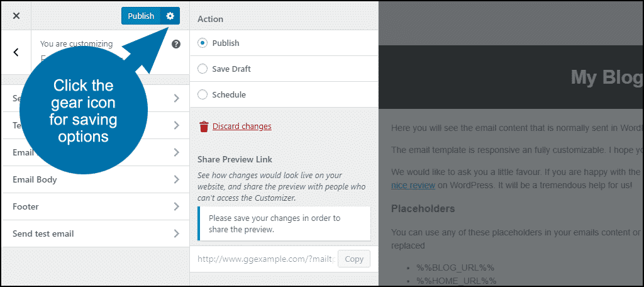The height and width of the screenshot is (287, 644).
Task: Click the Discard changes link
Action: pyautogui.click(x=242, y=127)
